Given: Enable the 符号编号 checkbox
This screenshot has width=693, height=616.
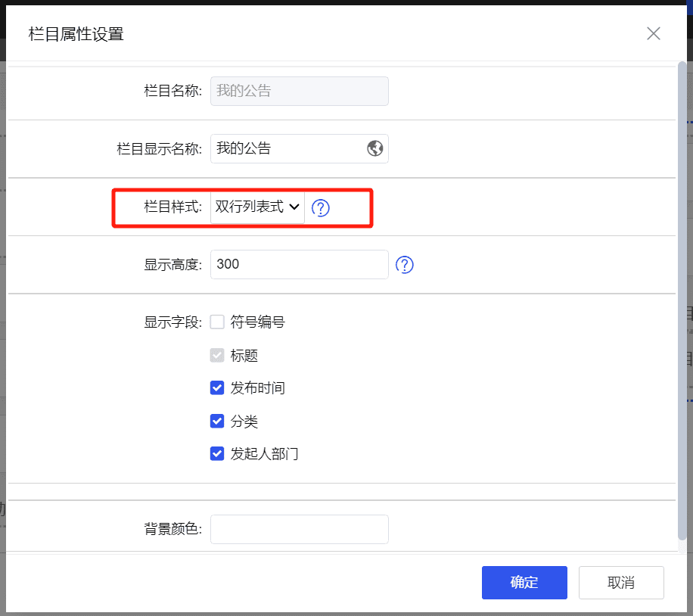Looking at the screenshot, I should click(217, 322).
